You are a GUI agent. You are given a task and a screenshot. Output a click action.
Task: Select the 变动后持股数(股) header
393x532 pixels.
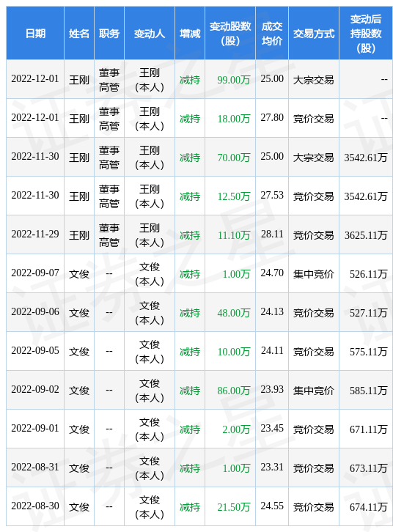(366, 34)
